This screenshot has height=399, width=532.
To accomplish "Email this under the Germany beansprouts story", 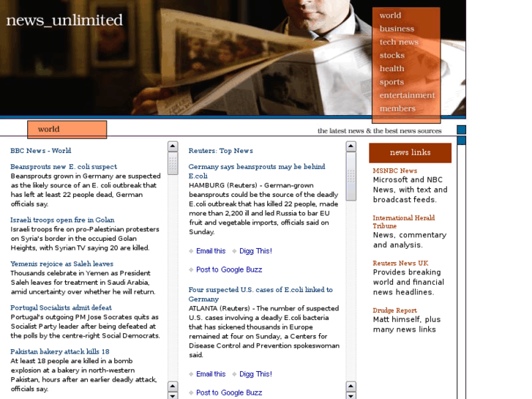I will 211,251.
